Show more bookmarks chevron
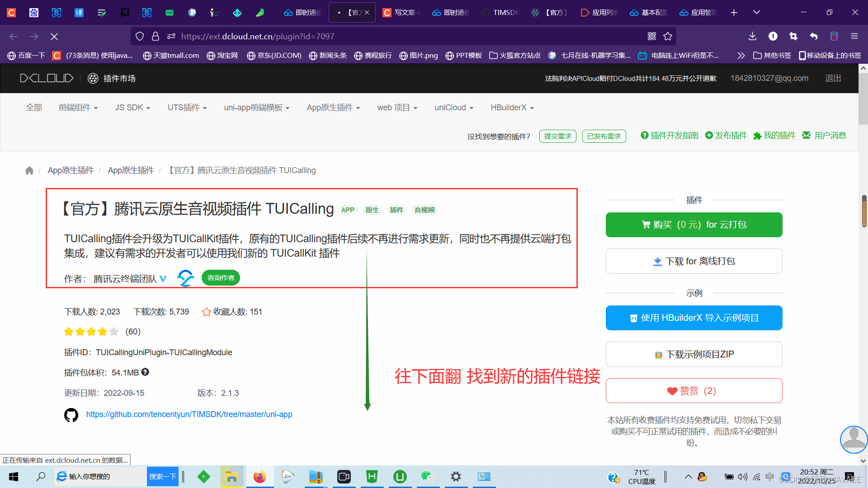The width and height of the screenshot is (868, 488). [741, 56]
